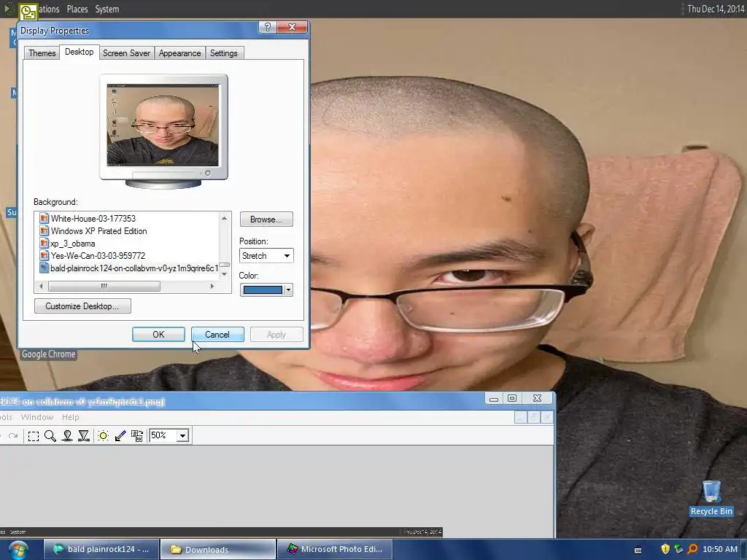Pick the sharpen tool in Photo Editor toolbar

tap(84, 436)
